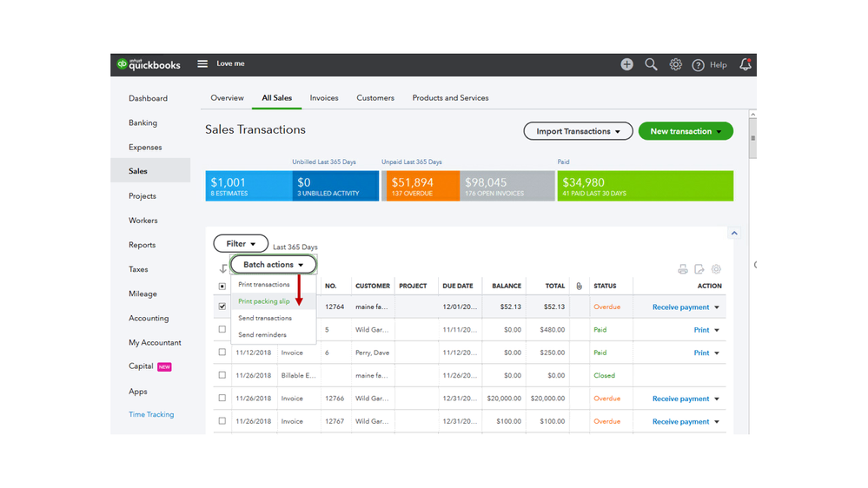Check the box for invoice 12766 row

pyautogui.click(x=222, y=398)
